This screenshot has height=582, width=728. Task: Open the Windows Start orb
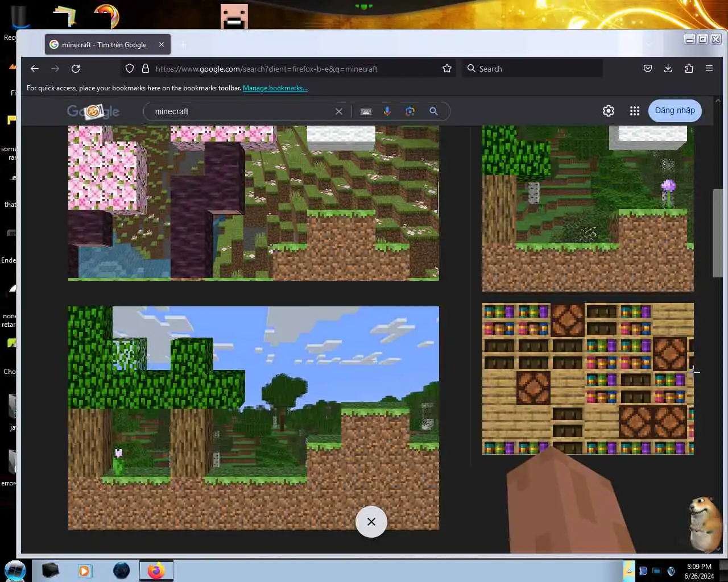[x=15, y=571]
